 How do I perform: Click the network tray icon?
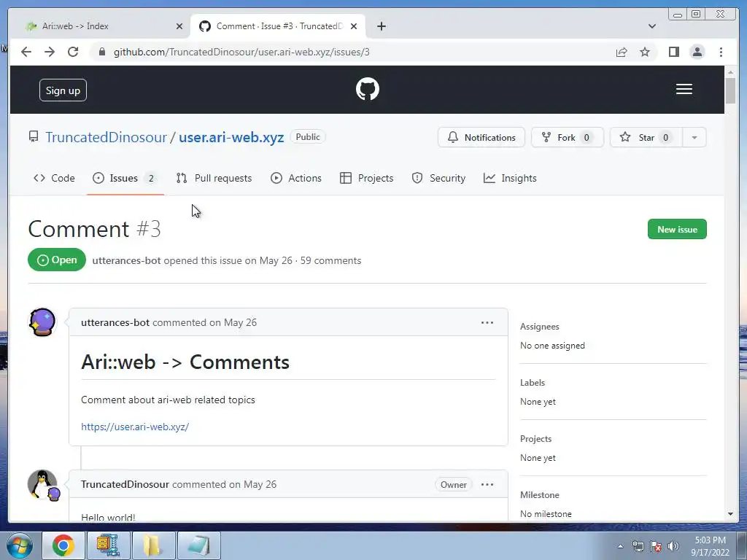638,546
